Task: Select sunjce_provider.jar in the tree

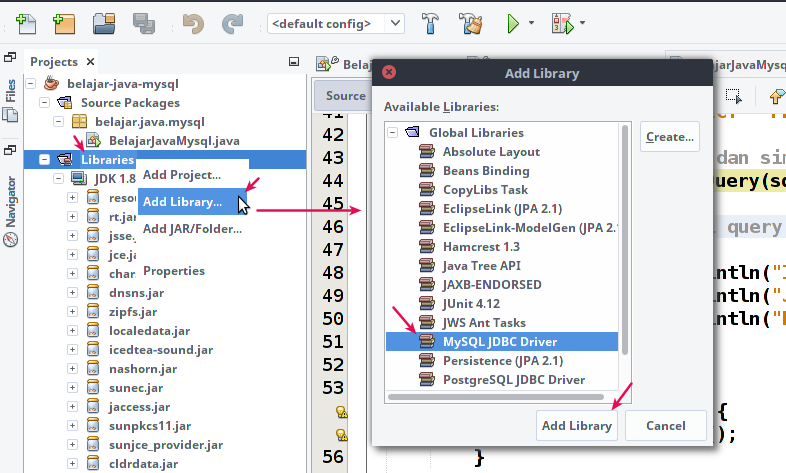Action: [166, 445]
